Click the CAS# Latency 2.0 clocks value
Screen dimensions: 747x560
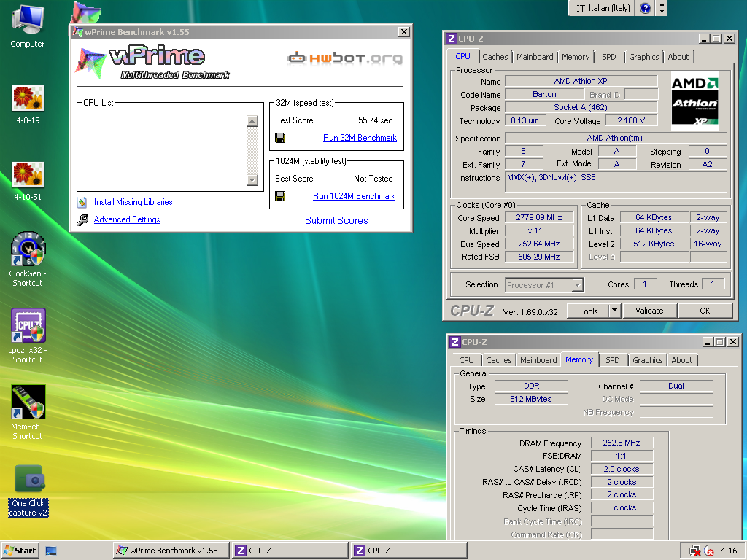[x=622, y=469]
